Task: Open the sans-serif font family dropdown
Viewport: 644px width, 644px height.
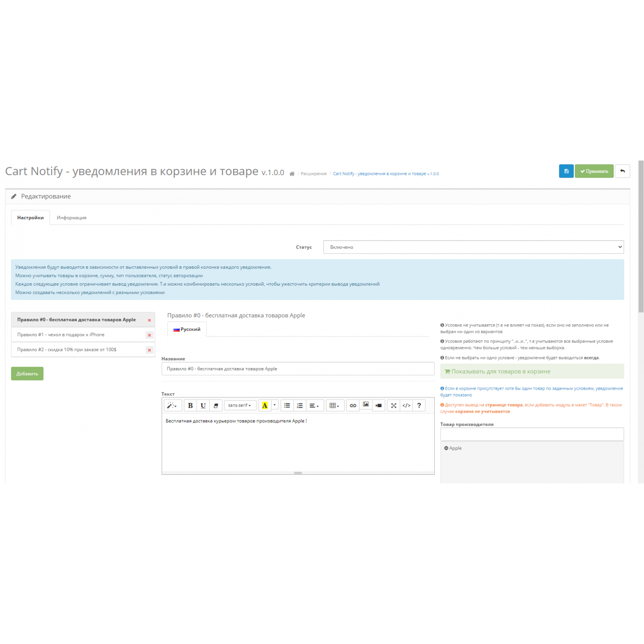Action: point(239,406)
